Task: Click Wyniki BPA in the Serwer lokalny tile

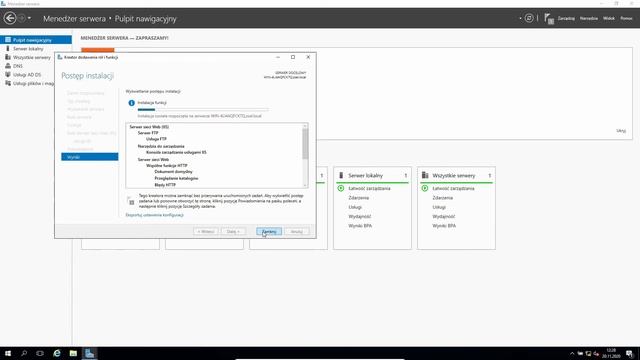Action: (360, 226)
